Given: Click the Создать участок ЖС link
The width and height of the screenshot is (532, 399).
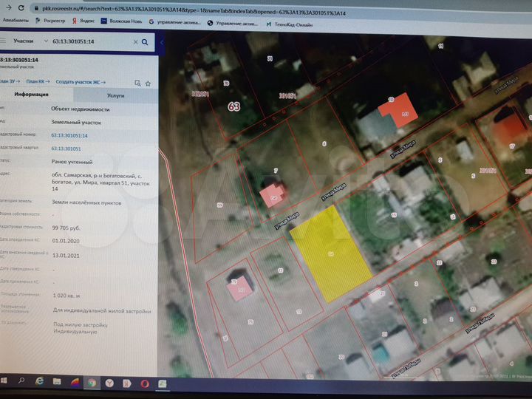Looking at the screenshot, I should [x=81, y=82].
